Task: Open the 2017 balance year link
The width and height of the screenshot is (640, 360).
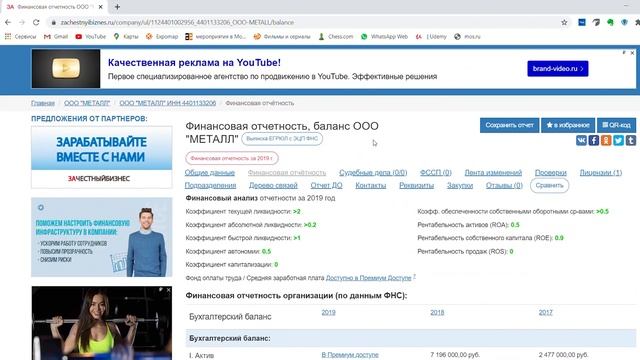Action: point(546,312)
